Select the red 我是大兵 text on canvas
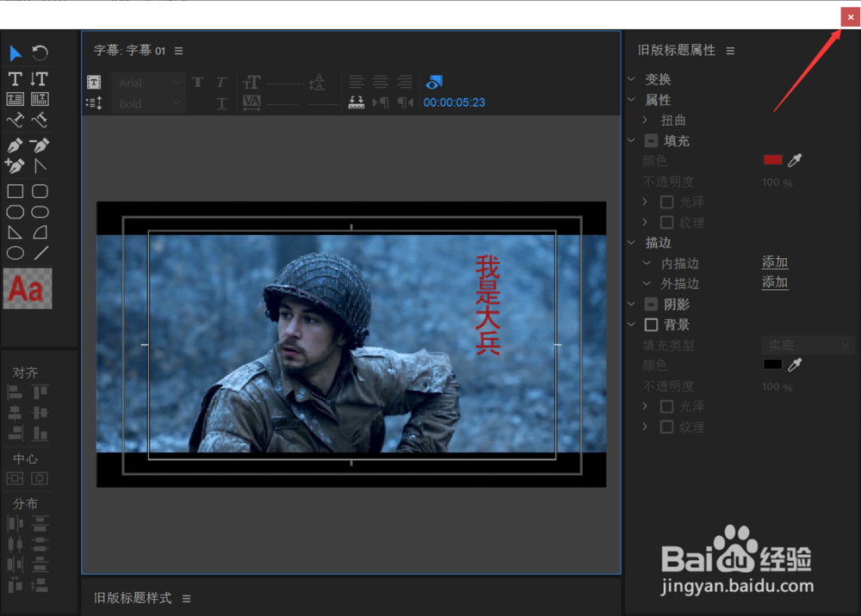The height and width of the screenshot is (616, 861). [487, 305]
